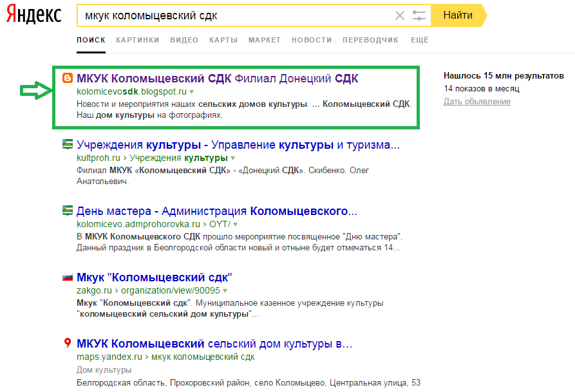
Task: Open the ЕЩЁ menu
Action: point(420,40)
